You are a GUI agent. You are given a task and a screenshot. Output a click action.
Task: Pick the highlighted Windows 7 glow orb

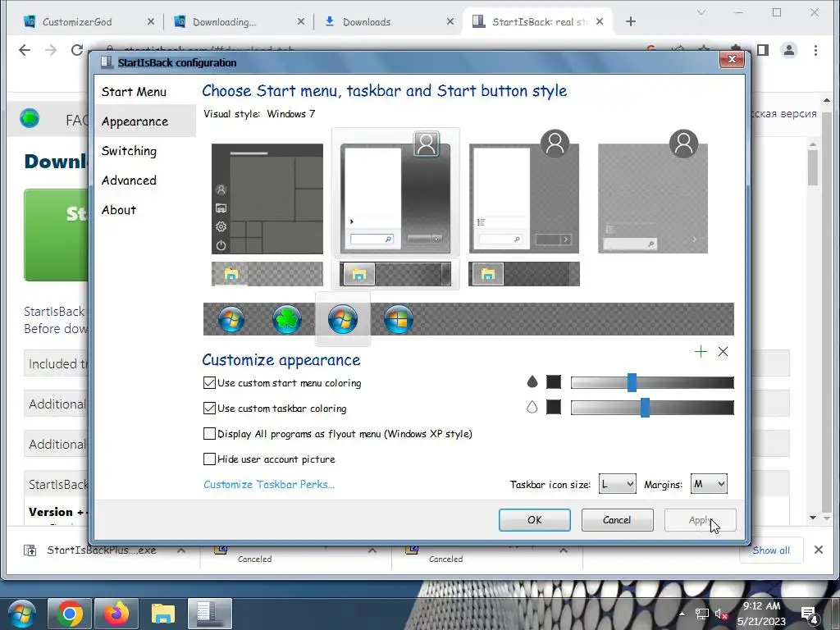[x=343, y=319]
